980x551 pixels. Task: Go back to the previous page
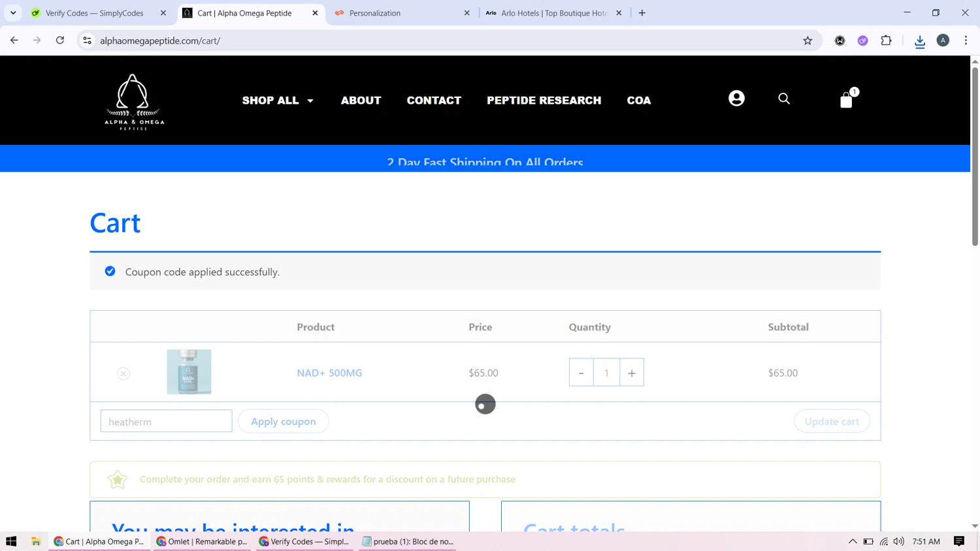click(14, 40)
